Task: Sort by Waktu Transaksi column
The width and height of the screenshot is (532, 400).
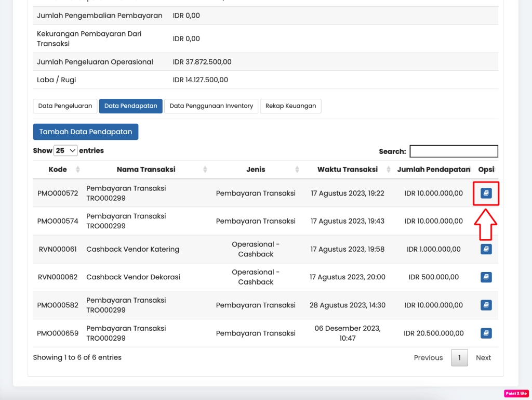Action: point(348,170)
